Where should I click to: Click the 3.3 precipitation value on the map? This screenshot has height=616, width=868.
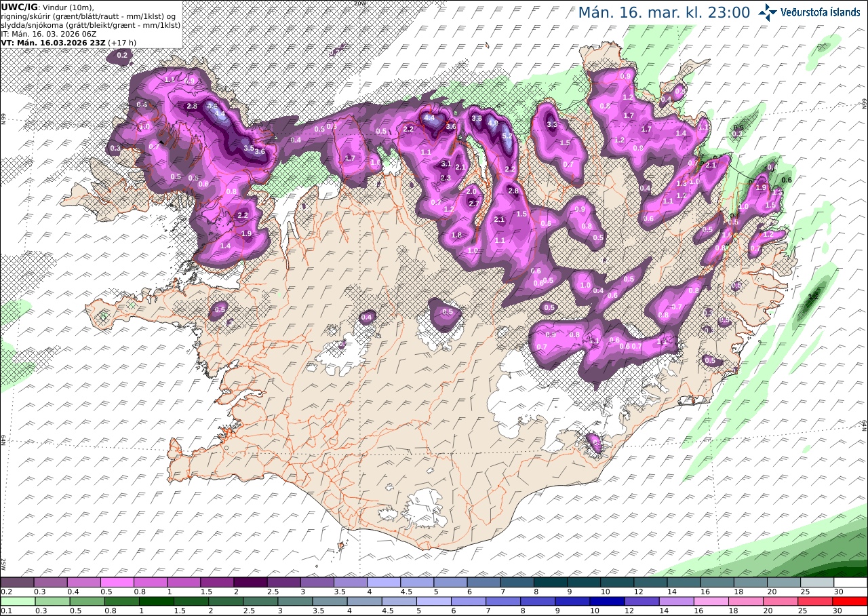pos(552,124)
